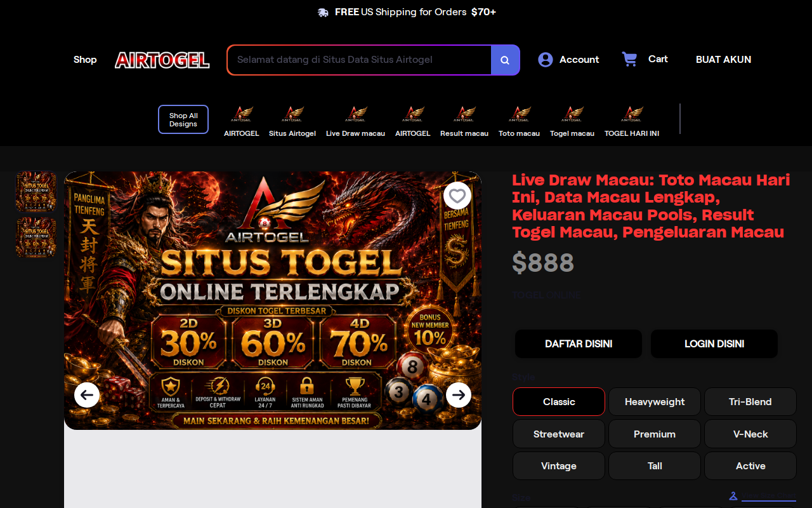Select the Classic style option
The image size is (812, 508).
click(x=559, y=402)
